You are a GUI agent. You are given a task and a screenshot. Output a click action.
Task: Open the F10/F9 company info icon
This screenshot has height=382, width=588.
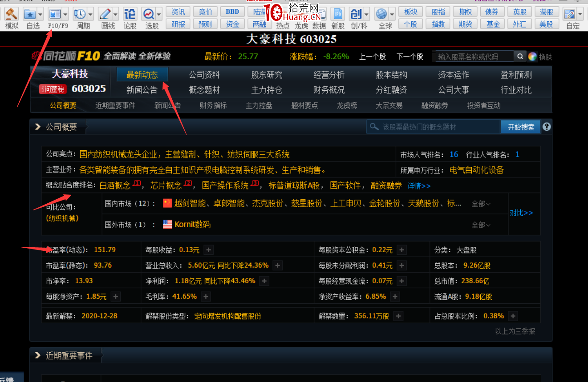point(55,14)
